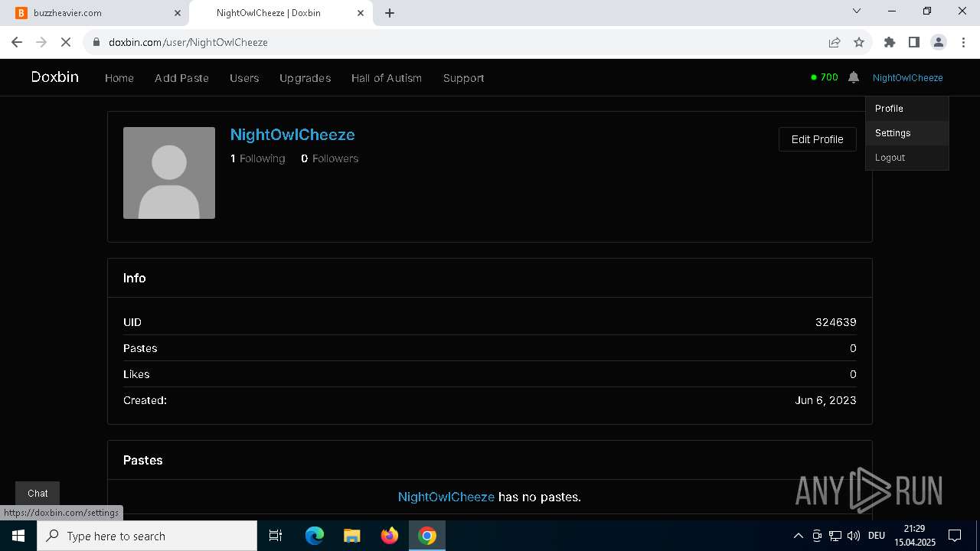
Task: Launch Microsoft Edge from taskbar
Action: pos(315,536)
